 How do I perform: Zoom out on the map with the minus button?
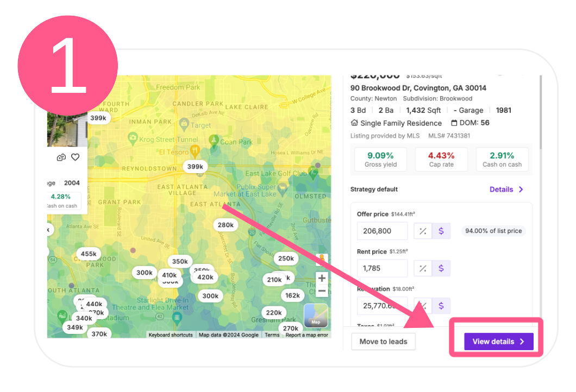[322, 291]
